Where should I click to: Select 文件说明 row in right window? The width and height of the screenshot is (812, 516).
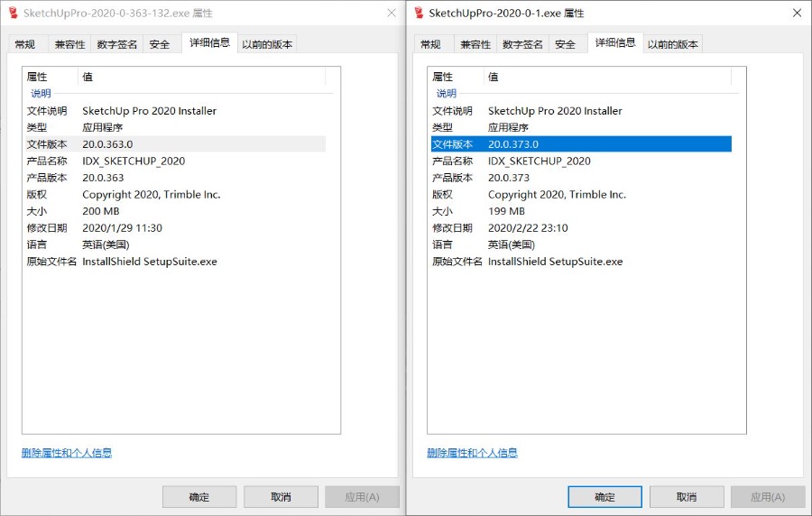[581, 111]
